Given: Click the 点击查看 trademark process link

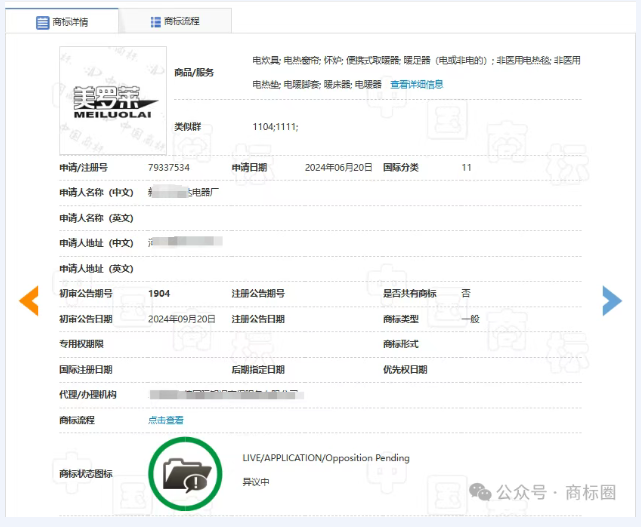Looking at the screenshot, I should pos(166,420).
